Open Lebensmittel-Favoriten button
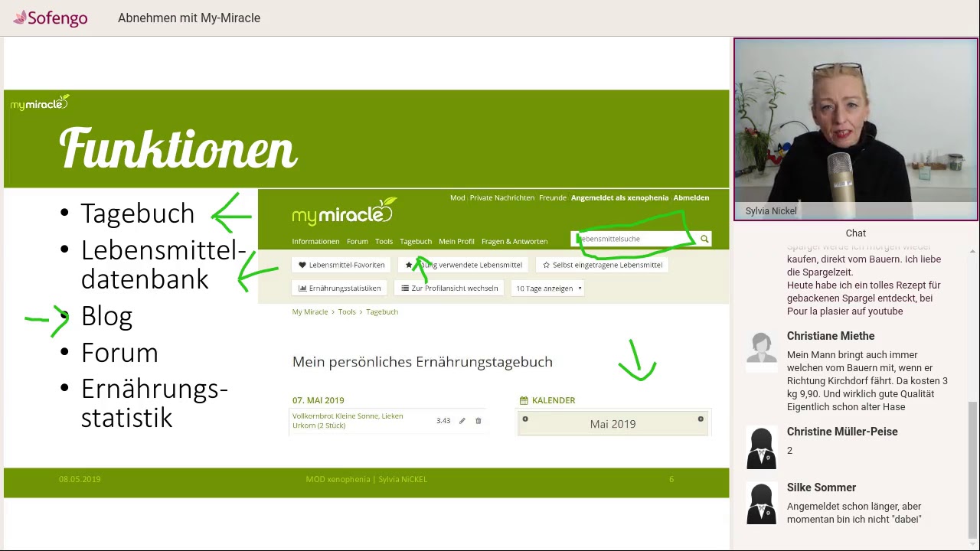980x551 pixels. [x=341, y=265]
